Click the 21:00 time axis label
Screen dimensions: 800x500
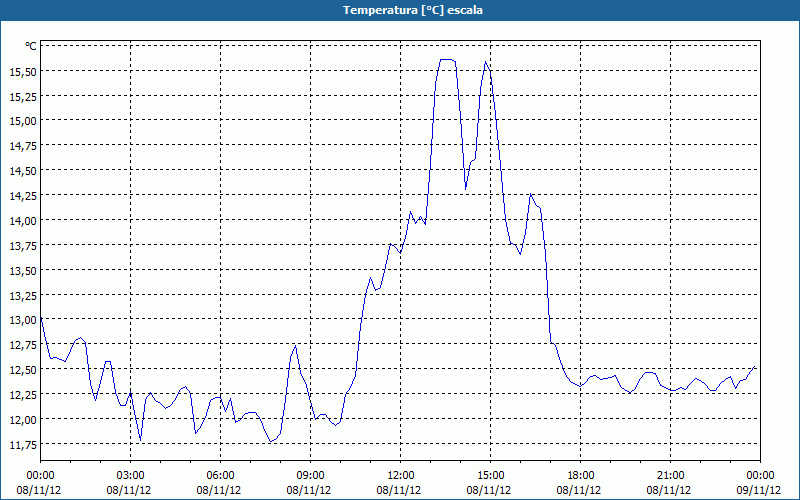[670, 476]
